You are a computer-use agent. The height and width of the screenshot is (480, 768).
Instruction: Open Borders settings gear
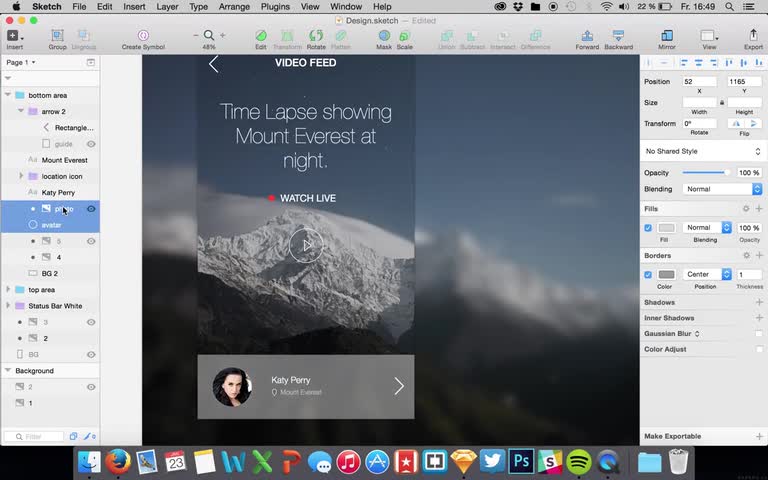[746, 256]
